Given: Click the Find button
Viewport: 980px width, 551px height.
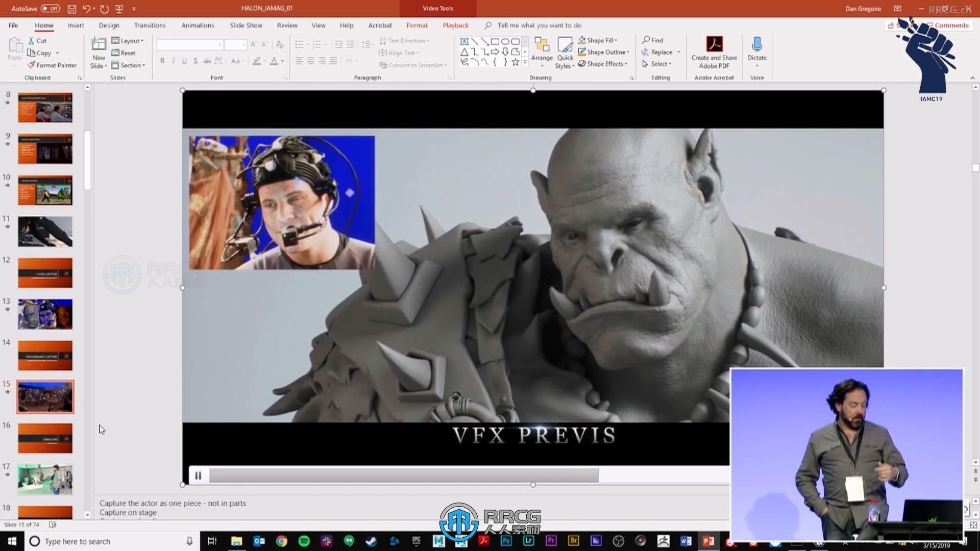Looking at the screenshot, I should click(x=652, y=40).
